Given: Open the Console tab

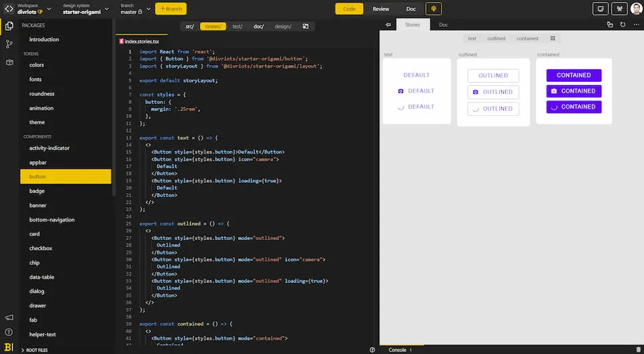Looking at the screenshot, I should pyautogui.click(x=397, y=350).
